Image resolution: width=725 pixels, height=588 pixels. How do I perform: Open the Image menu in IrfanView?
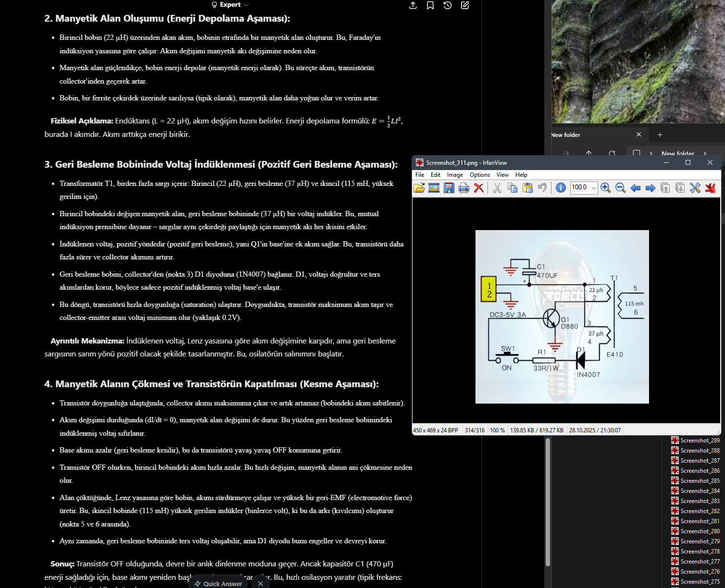point(455,175)
